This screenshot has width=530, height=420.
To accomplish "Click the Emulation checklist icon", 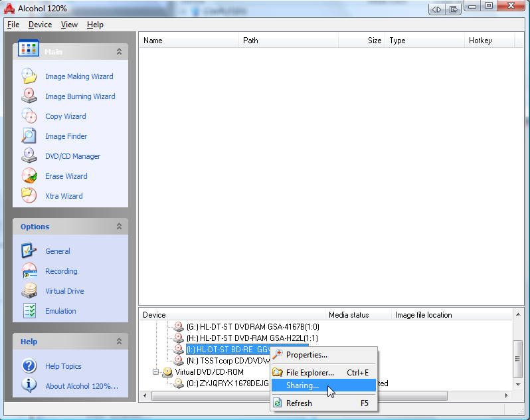I will tap(29, 310).
